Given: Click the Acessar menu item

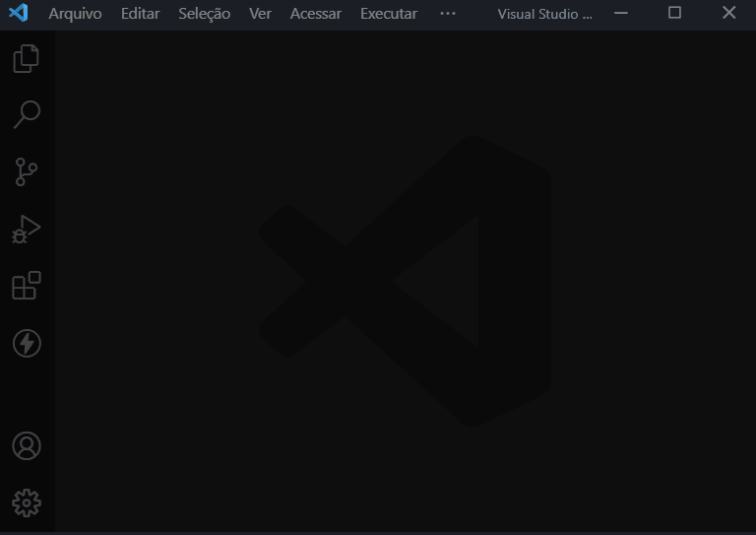Looking at the screenshot, I should click(315, 14).
